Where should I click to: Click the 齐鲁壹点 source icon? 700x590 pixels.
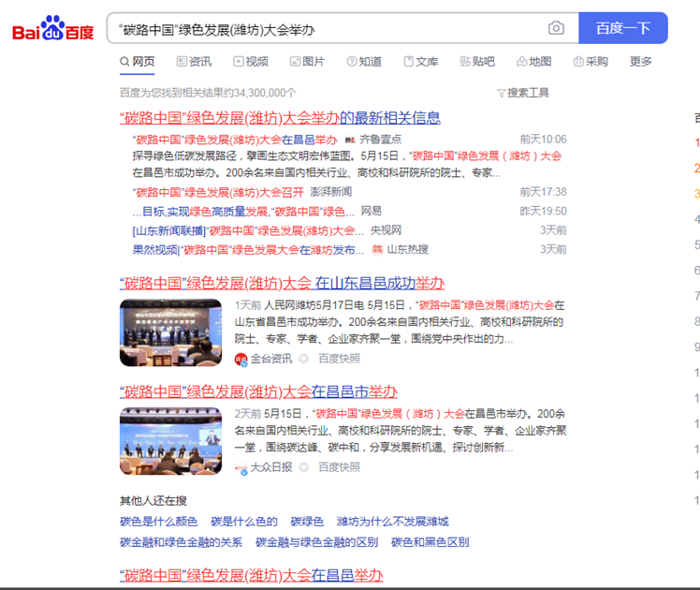coord(350,140)
